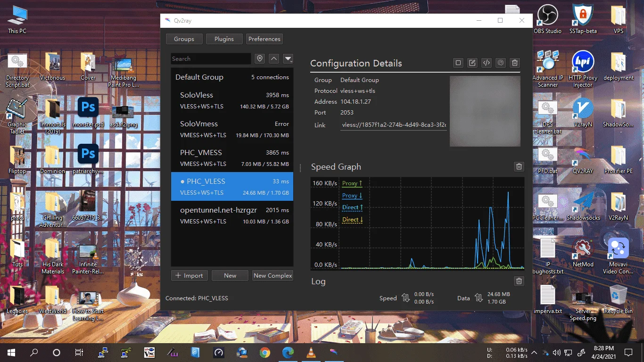Screen dimensions: 644x362
Task: Click the Import button
Action: click(189, 276)
